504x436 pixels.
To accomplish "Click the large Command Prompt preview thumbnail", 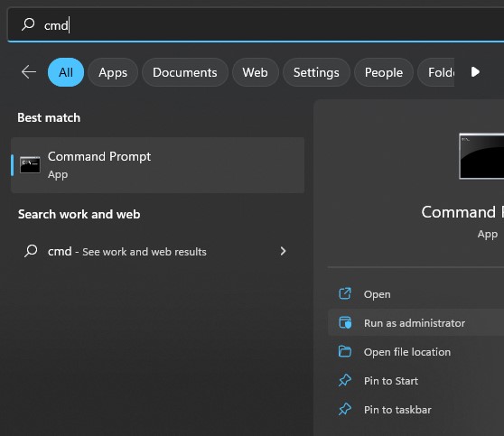I will point(481,156).
